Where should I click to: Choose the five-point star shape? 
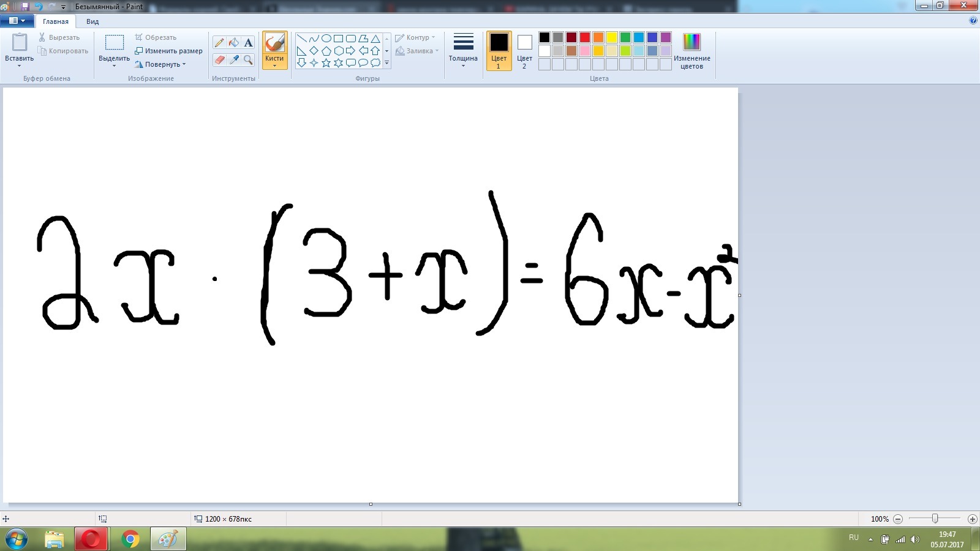tap(326, 62)
